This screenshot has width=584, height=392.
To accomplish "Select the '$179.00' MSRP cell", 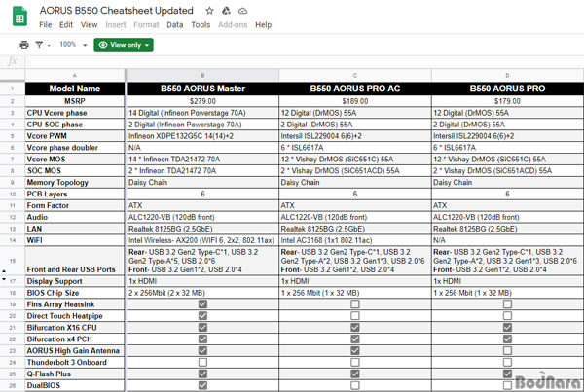I will tap(507, 101).
